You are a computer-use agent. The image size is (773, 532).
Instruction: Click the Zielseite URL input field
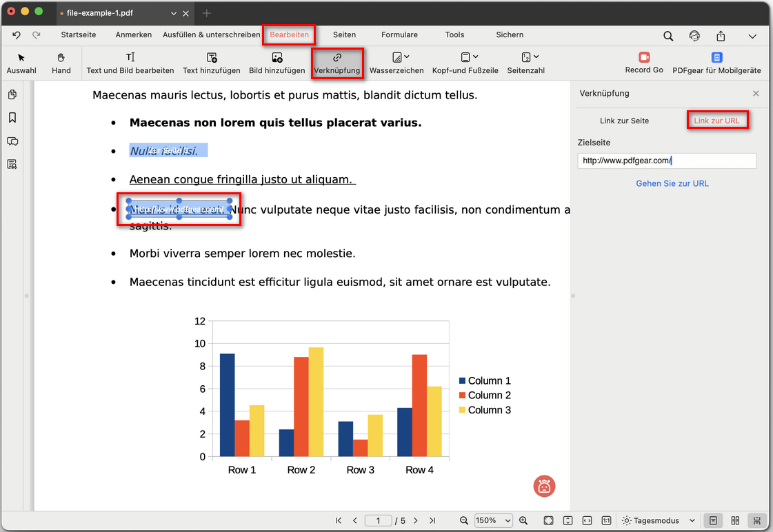click(667, 161)
